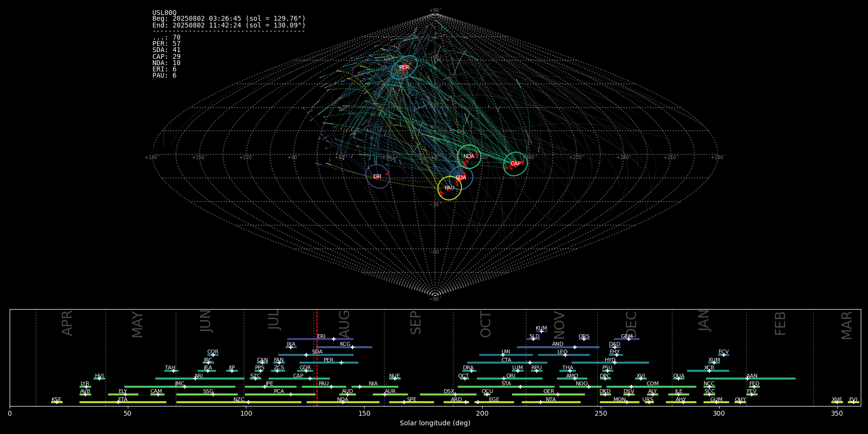
Task: Select the yellow PAU radiant circle
Action: (x=449, y=188)
